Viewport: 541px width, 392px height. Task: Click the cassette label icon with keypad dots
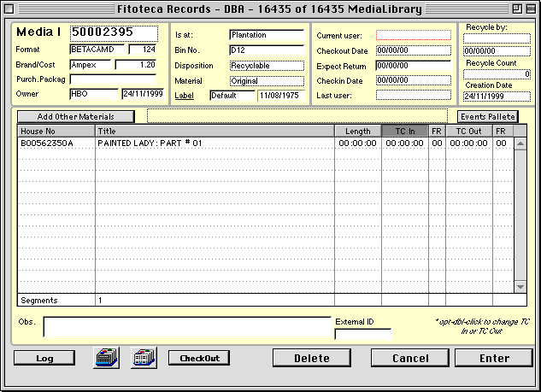coord(107,358)
